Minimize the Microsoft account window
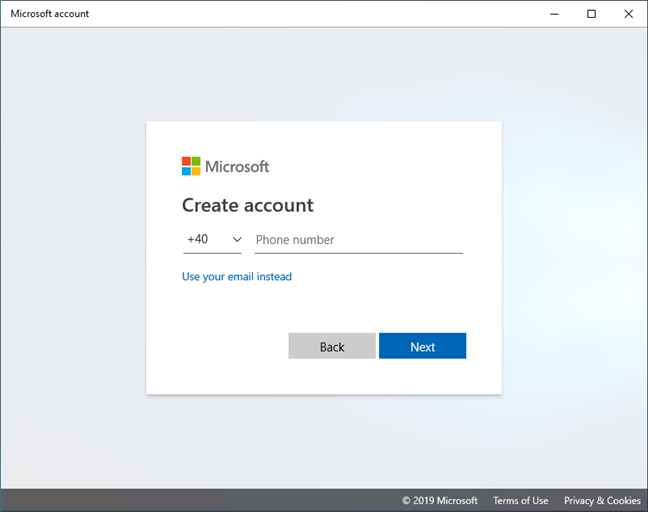648x512 pixels. (554, 14)
